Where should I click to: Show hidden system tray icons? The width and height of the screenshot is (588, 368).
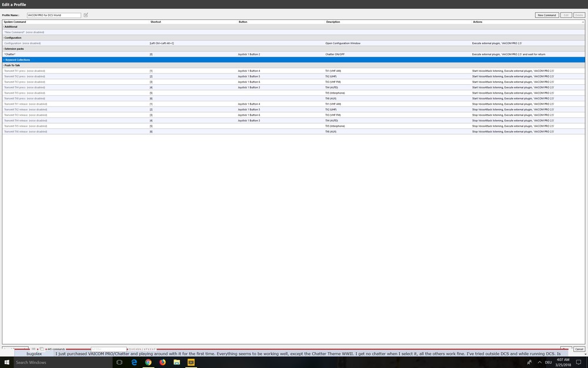[539, 362]
